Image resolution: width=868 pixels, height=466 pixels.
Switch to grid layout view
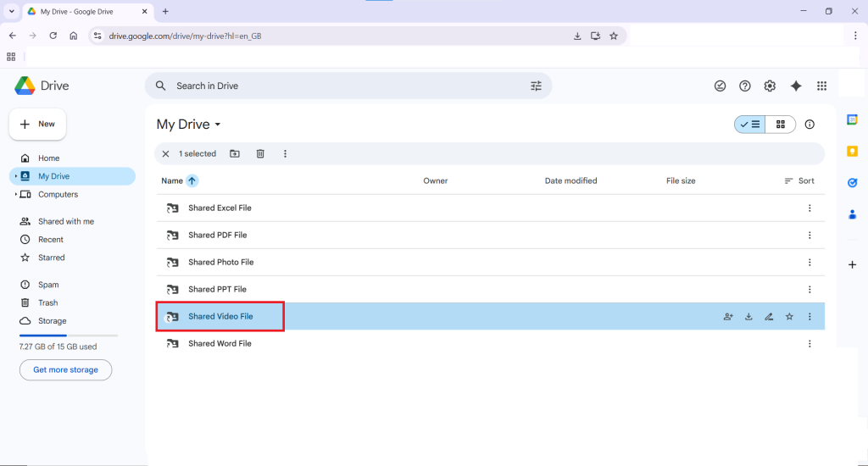(x=781, y=125)
